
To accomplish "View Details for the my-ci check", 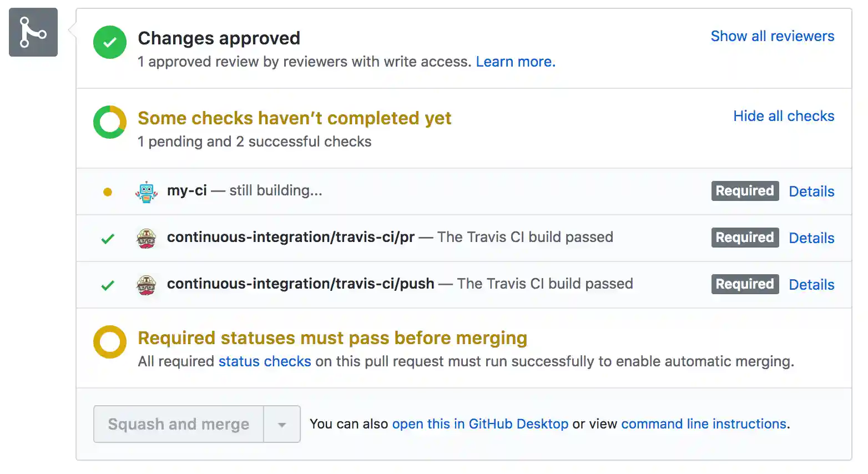I will click(x=811, y=191).
